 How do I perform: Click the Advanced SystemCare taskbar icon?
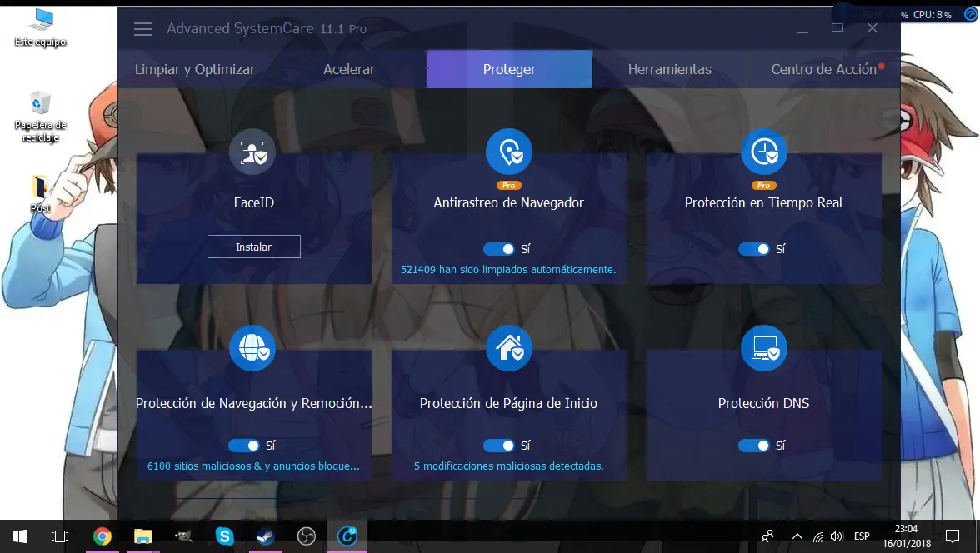click(x=347, y=536)
